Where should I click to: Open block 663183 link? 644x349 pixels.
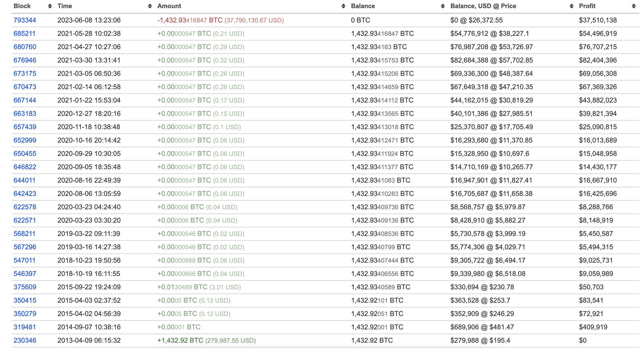[25, 114]
